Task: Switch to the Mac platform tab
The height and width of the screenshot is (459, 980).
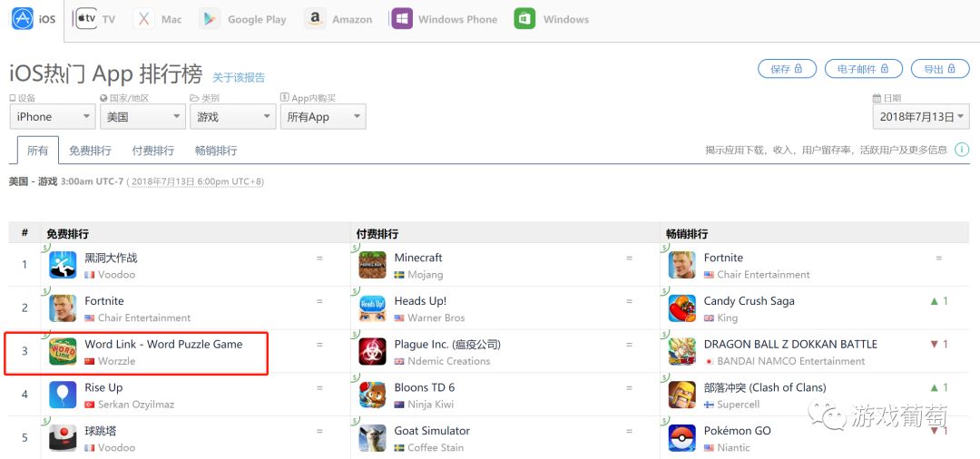Action: click(x=158, y=19)
